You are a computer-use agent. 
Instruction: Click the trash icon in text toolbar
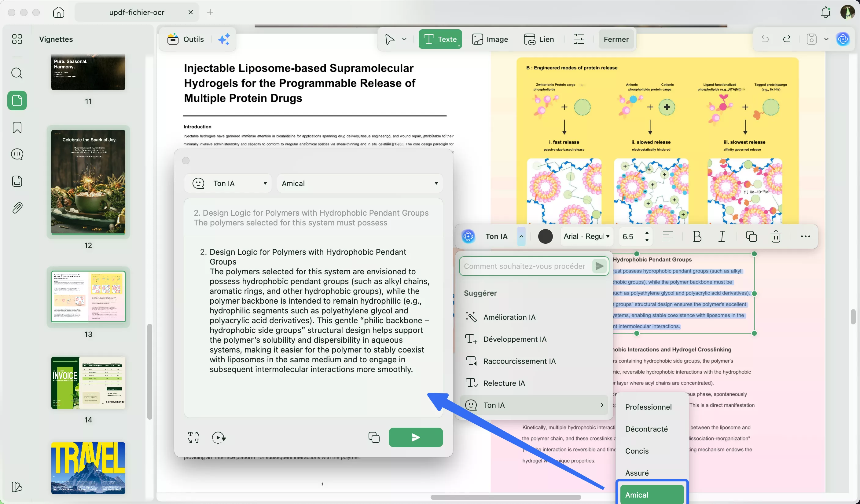[x=776, y=237]
